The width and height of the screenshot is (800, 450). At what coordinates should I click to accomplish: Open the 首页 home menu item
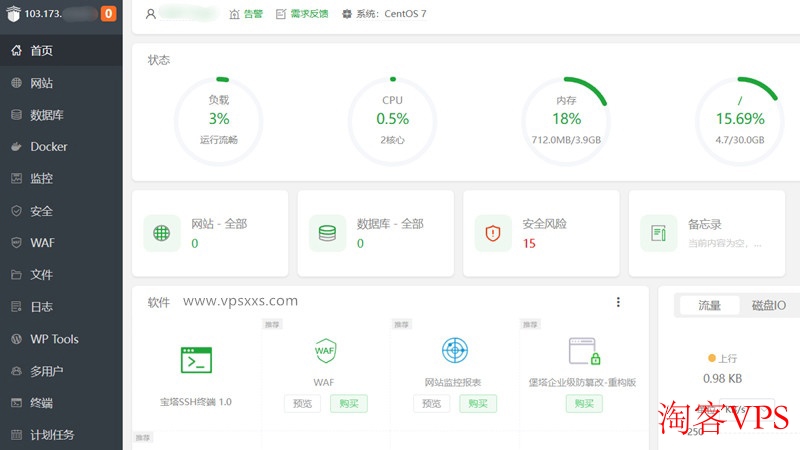pos(61,51)
